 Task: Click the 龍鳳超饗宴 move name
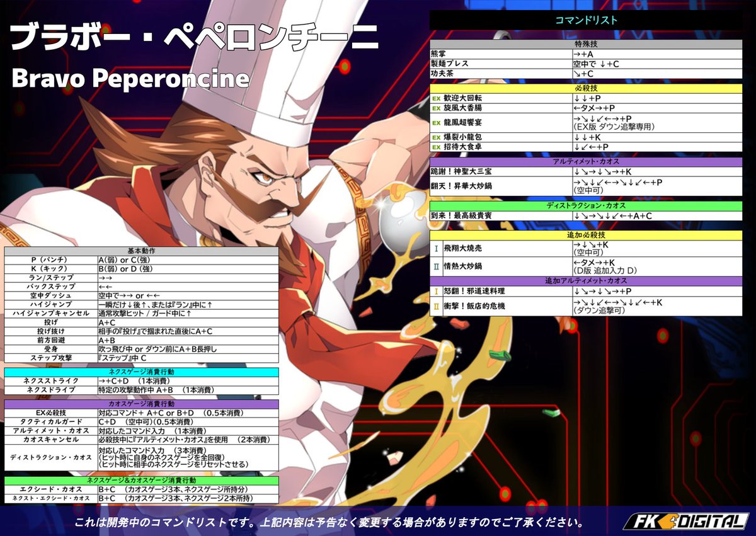(463, 123)
